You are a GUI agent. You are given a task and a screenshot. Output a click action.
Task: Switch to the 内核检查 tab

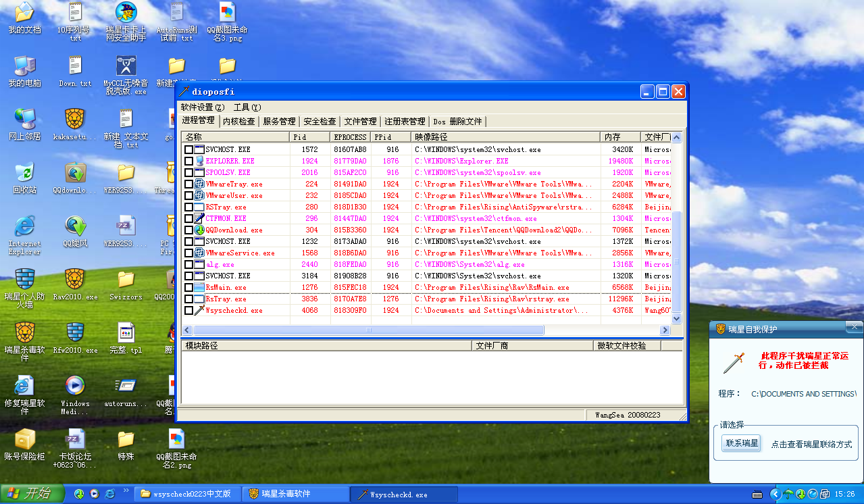coord(239,122)
